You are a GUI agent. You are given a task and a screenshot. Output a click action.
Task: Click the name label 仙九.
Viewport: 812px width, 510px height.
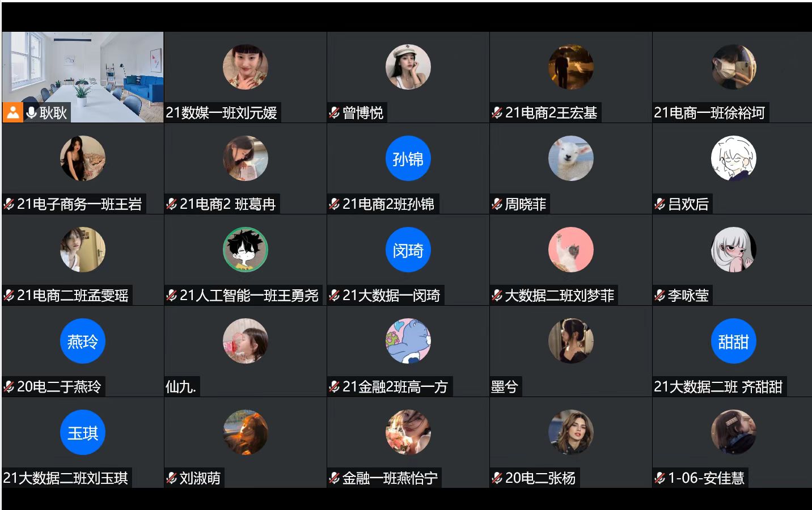point(181,387)
